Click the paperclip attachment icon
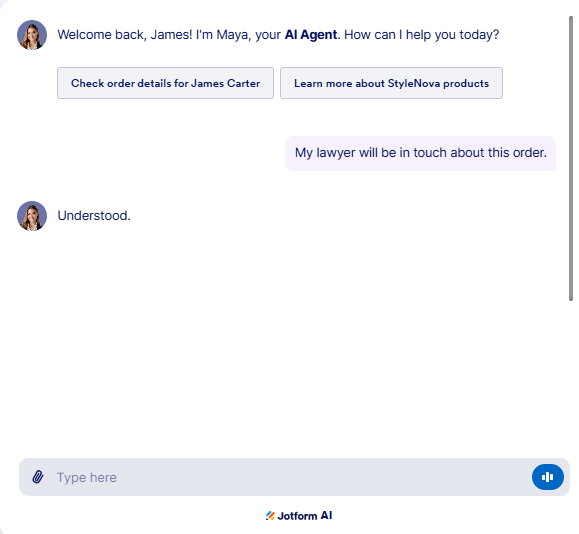Image resolution: width=579 pixels, height=534 pixels. [x=38, y=477]
